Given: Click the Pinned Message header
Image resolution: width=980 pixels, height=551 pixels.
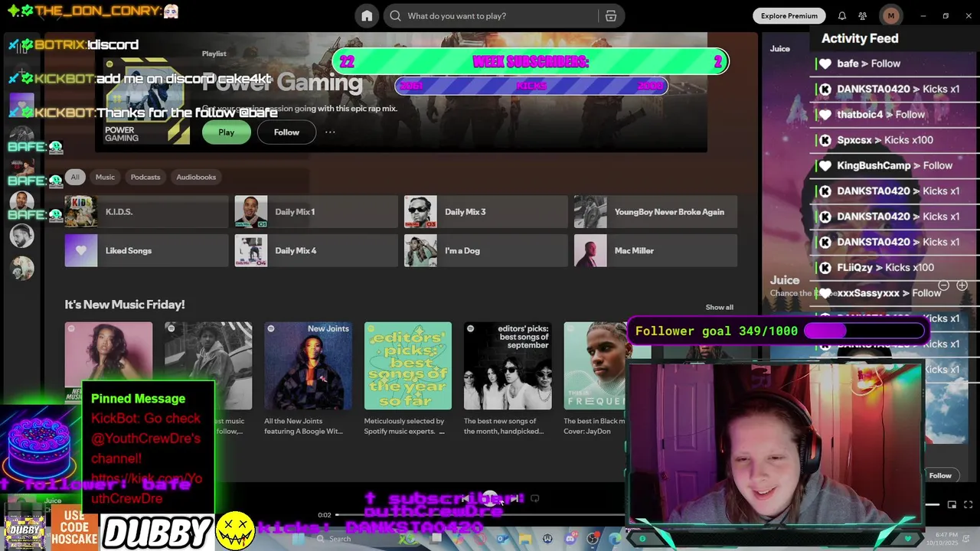Looking at the screenshot, I should click(x=138, y=399).
